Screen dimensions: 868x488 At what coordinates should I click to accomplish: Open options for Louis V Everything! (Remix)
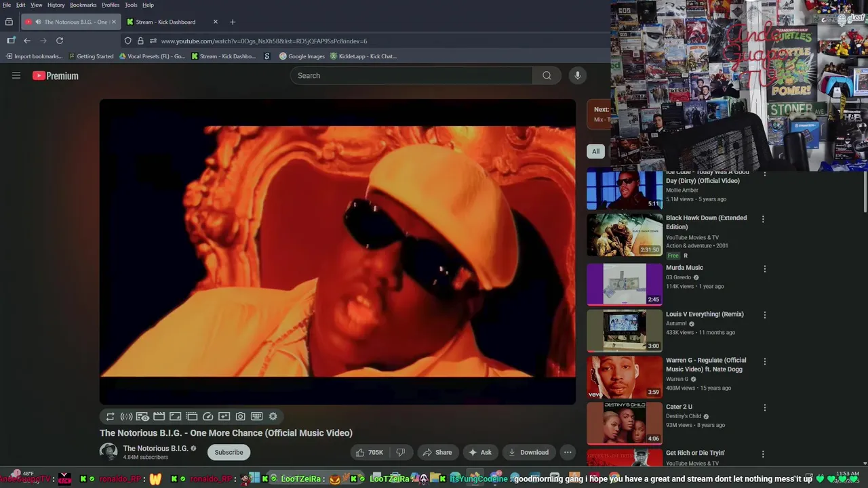[x=765, y=314]
